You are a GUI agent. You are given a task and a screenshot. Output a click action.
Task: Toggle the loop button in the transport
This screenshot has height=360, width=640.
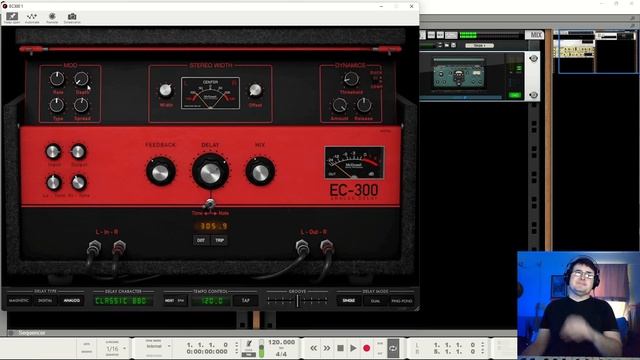point(393,348)
